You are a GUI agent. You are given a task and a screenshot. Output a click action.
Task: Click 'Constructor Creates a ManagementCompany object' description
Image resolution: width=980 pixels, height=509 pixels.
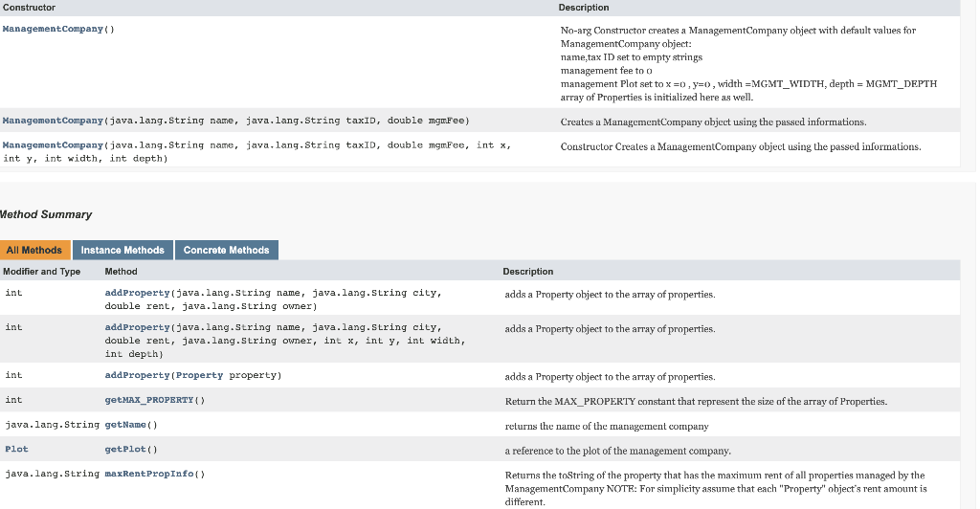(741, 146)
